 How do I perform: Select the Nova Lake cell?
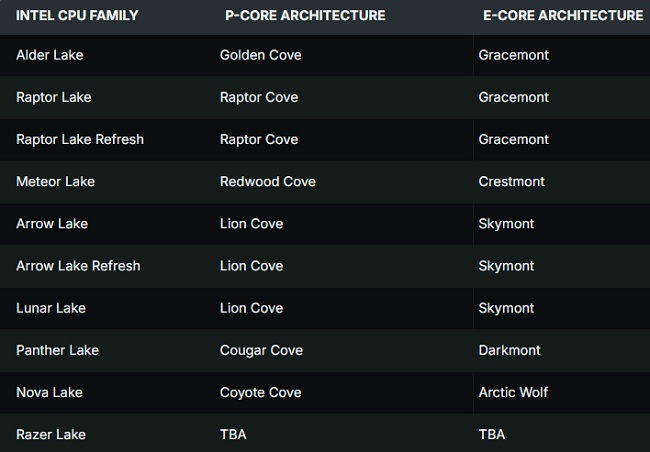(x=48, y=392)
